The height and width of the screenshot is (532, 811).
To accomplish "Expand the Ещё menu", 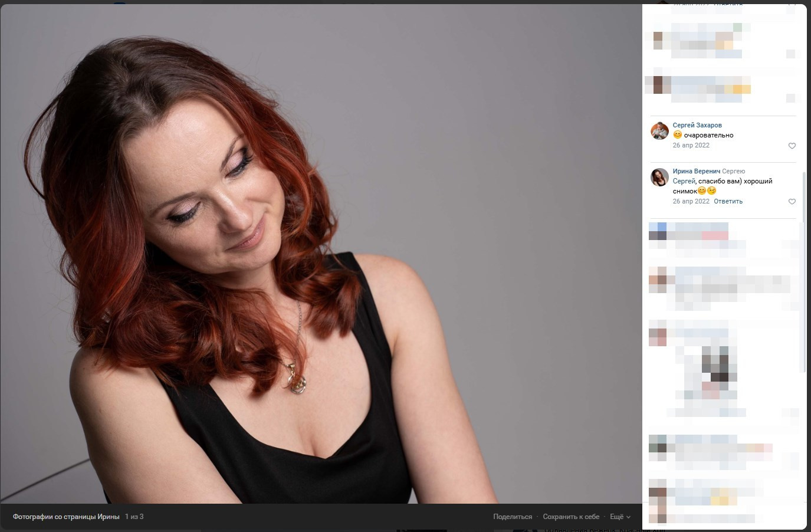I will (620, 517).
